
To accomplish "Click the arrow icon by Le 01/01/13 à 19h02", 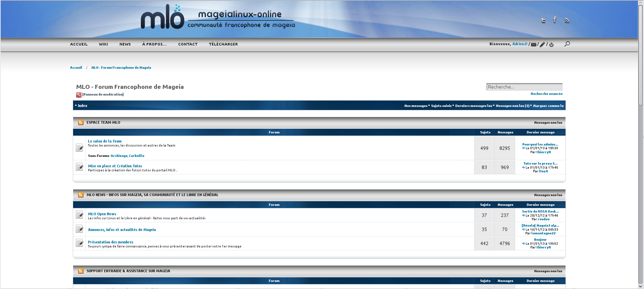I will (x=523, y=243).
